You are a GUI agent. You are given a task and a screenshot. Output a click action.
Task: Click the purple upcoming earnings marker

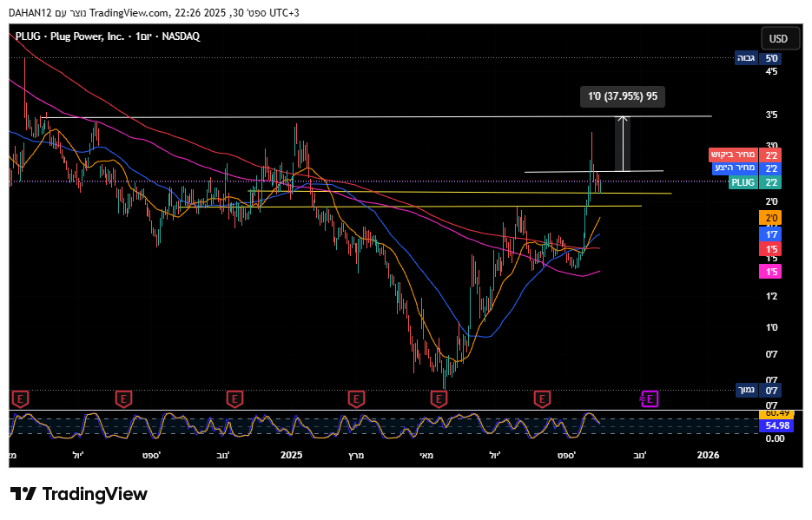coord(650,399)
